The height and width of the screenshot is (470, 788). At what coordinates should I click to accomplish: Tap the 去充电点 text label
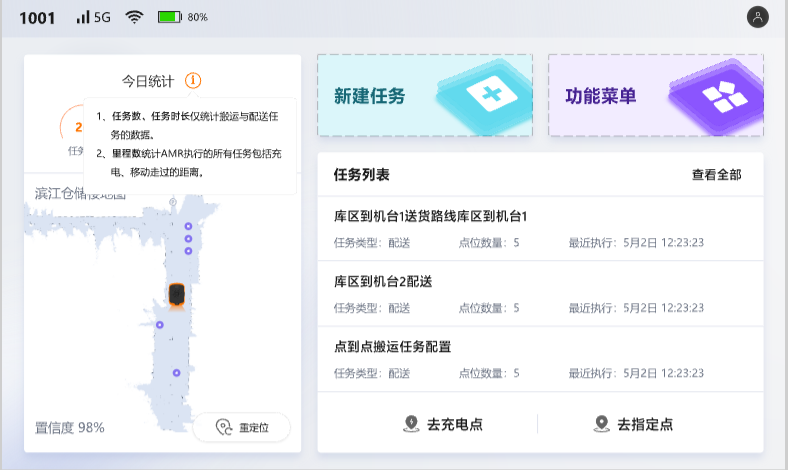coord(455,424)
